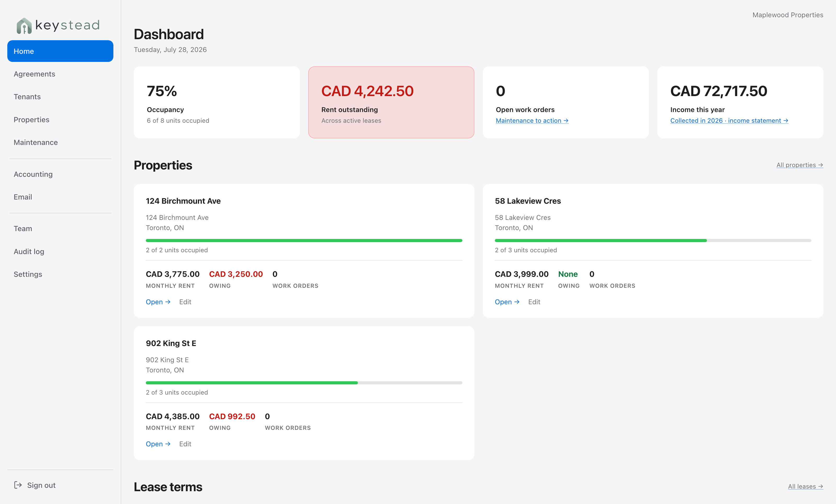This screenshot has height=504, width=836.
Task: Open the Tenants section
Action: click(60, 97)
